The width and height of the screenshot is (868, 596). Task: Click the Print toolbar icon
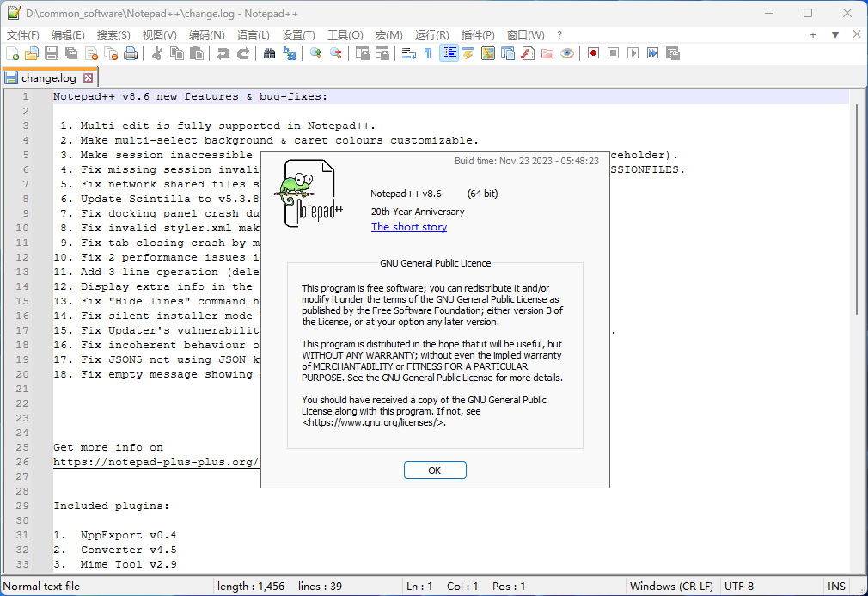click(131, 53)
